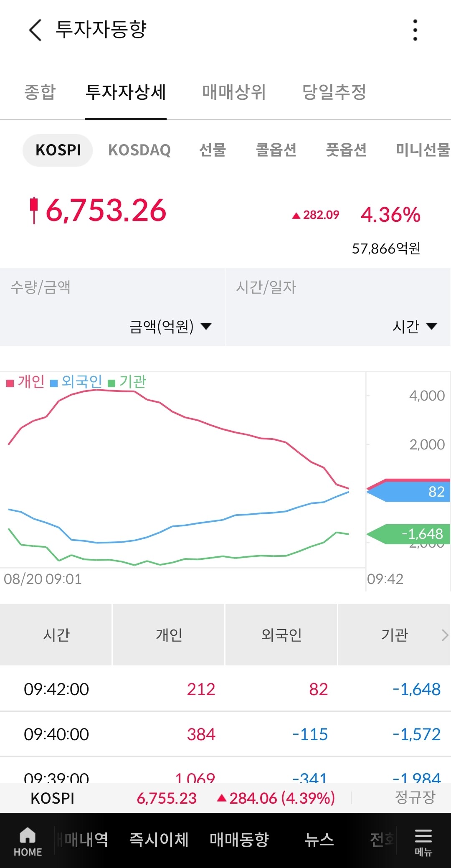Screen dimensions: 451x868
Task: Tap the HOME icon in bottom bar
Action: pos(28,841)
